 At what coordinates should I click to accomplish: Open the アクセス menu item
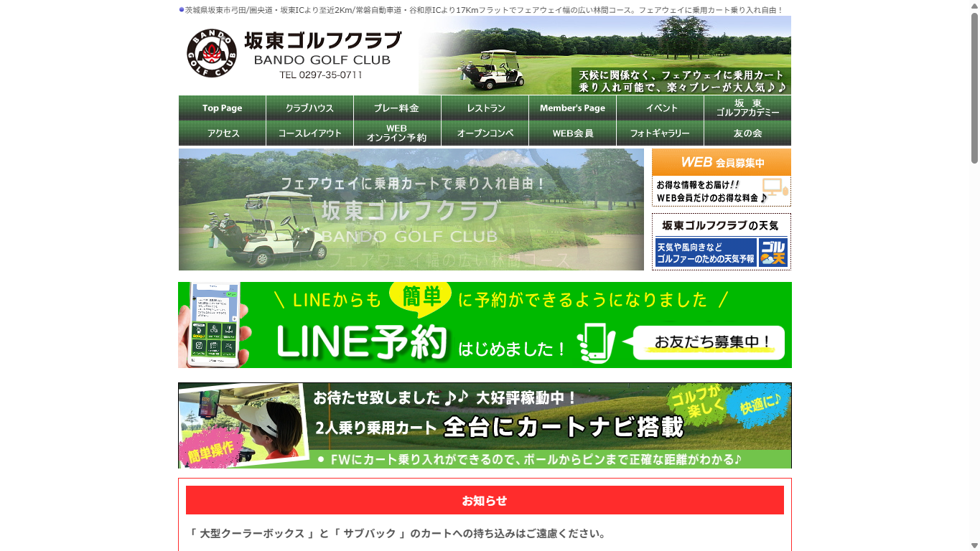[222, 133]
